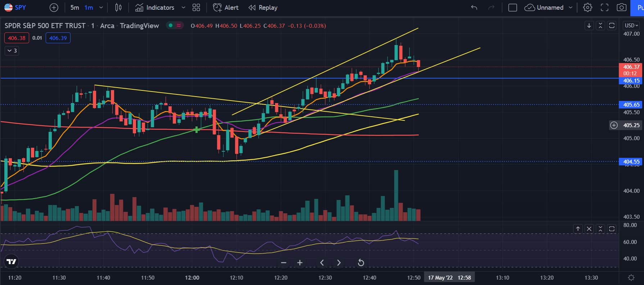Start bar Replay mode
The image size is (644, 285).
coord(263,8)
